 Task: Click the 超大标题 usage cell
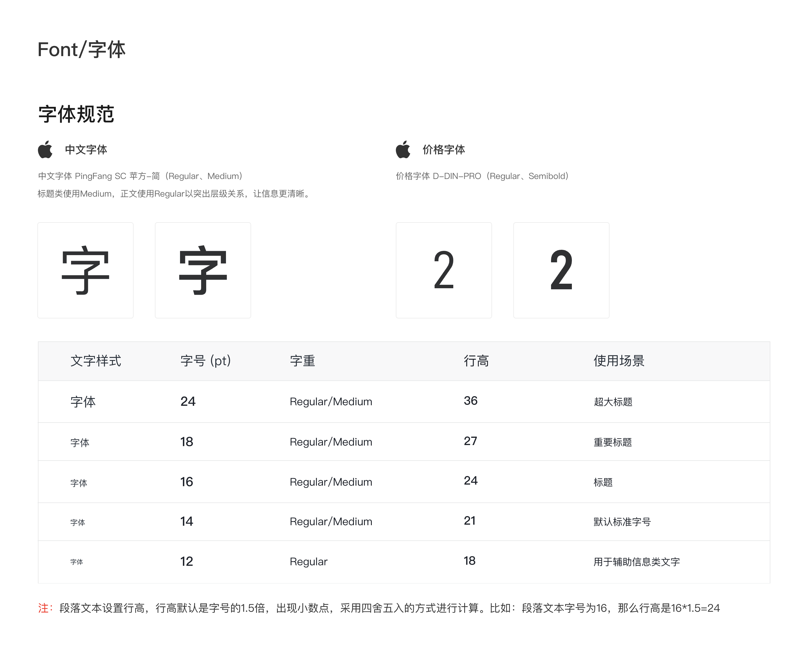(x=613, y=402)
